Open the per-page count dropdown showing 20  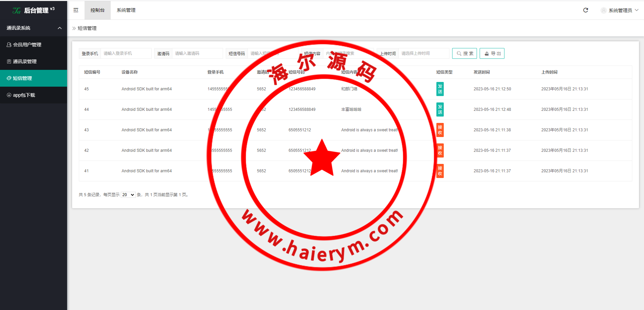coord(128,195)
